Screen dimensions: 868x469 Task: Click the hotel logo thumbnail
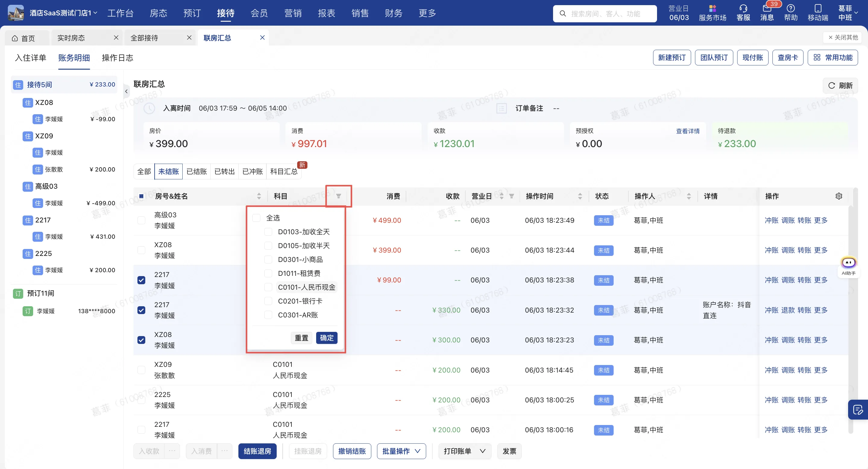coord(15,13)
